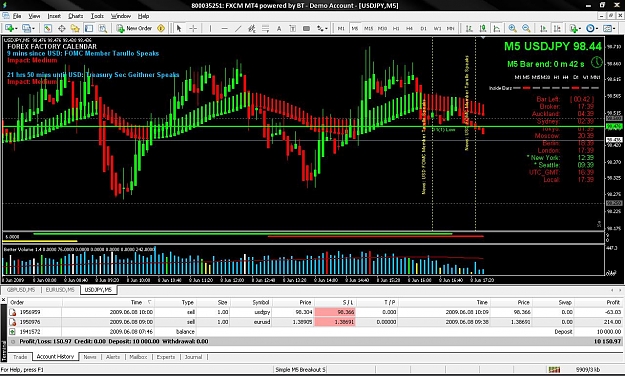
Task: Close the Terminal panel with X
Action: coord(4,299)
